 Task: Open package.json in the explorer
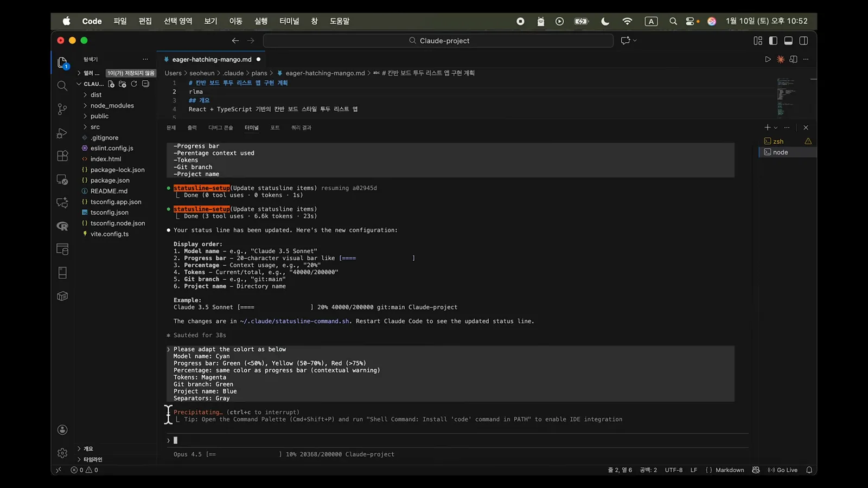[x=110, y=181]
